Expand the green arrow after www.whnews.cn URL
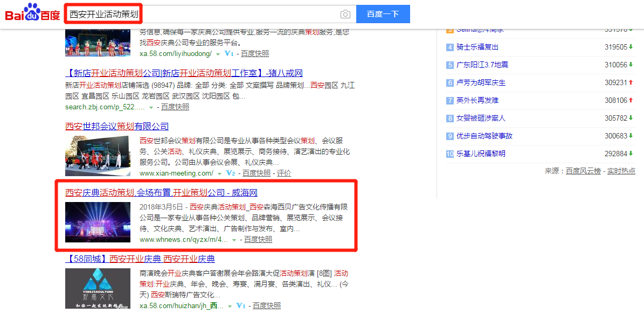Screen dimensions: 644x313 click(234, 240)
